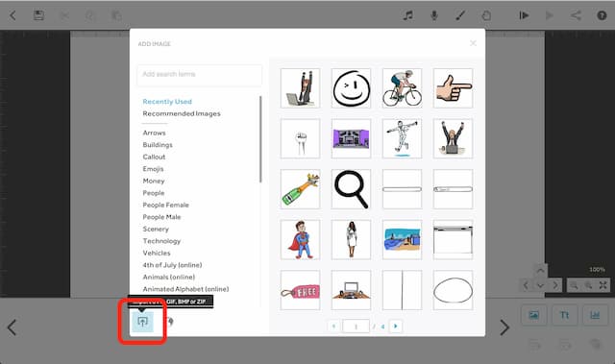Open the Technology category
Image resolution: width=615 pixels, height=364 pixels.
click(x=161, y=241)
